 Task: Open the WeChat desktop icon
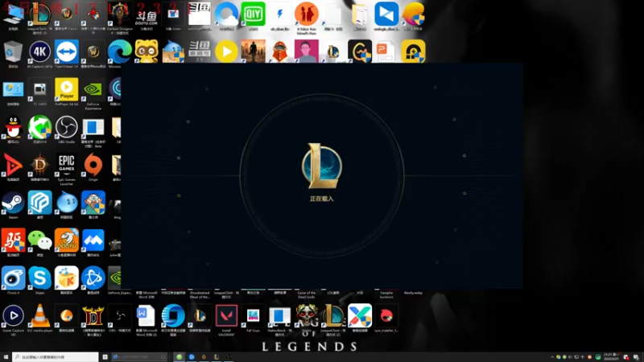[39, 241]
